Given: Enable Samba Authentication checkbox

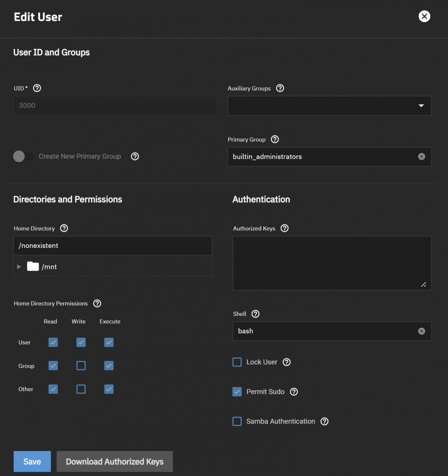Looking at the screenshot, I should (237, 421).
